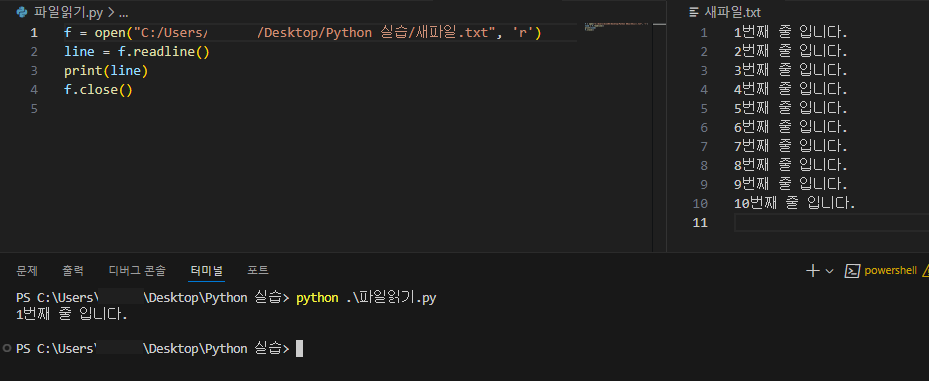
Task: Open the 디버그 콘솔 panel tab
Action: [137, 271]
